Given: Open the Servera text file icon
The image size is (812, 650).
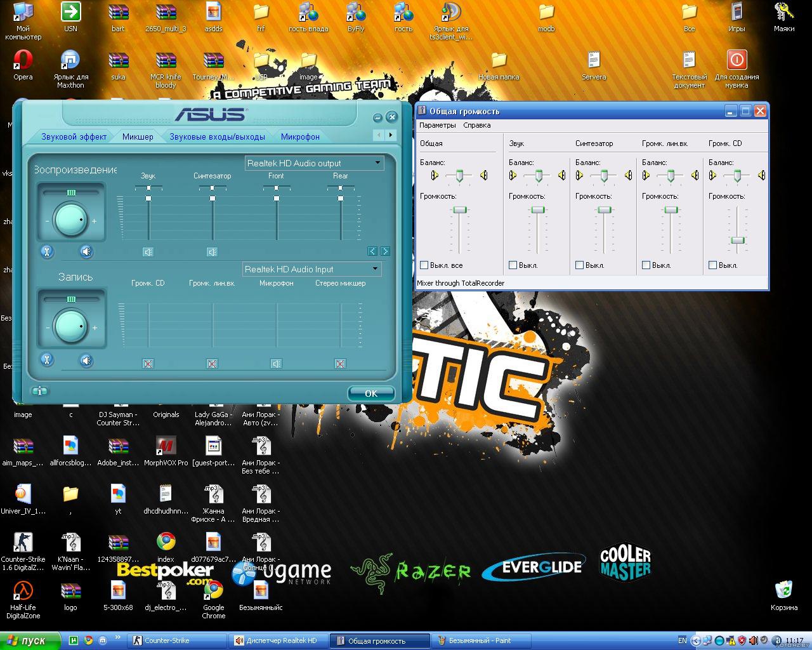Looking at the screenshot, I should coord(594,65).
